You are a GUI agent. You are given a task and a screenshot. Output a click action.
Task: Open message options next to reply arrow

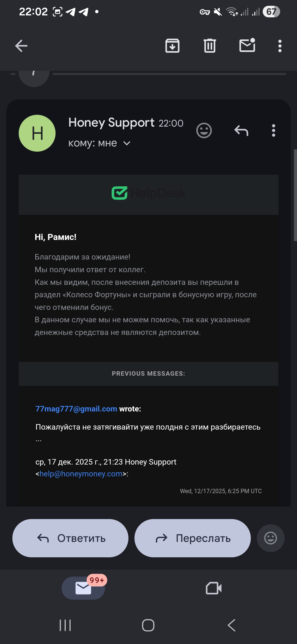point(273,130)
